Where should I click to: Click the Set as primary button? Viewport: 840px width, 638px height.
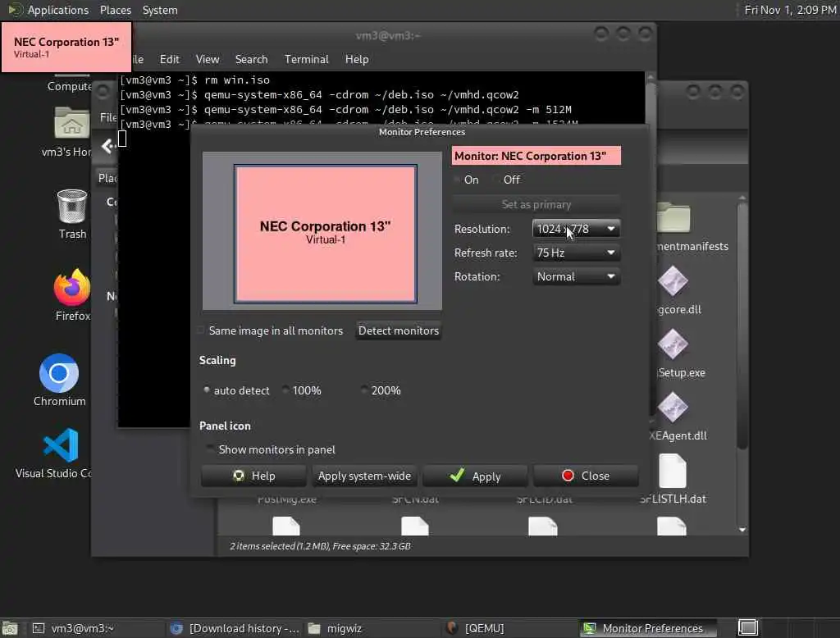[x=536, y=205]
